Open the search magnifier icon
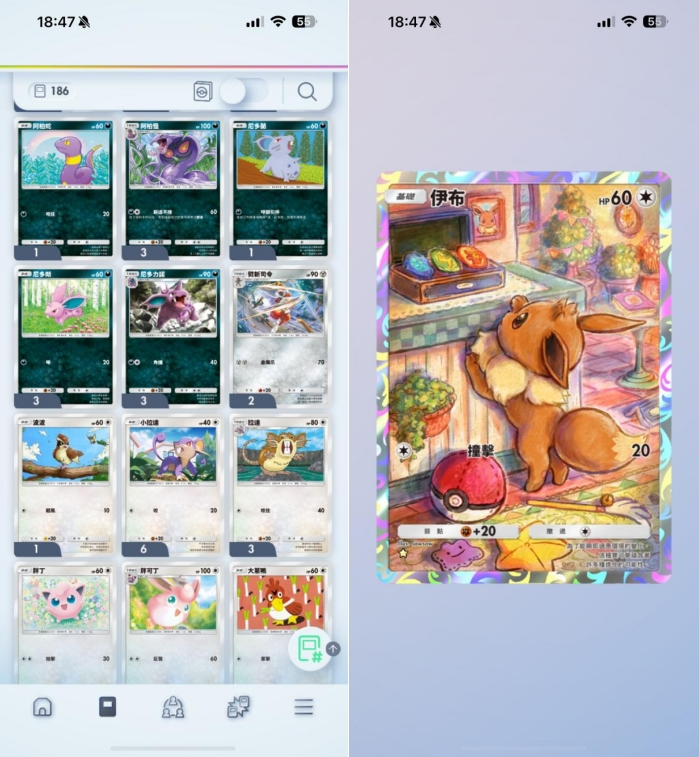 click(x=307, y=91)
